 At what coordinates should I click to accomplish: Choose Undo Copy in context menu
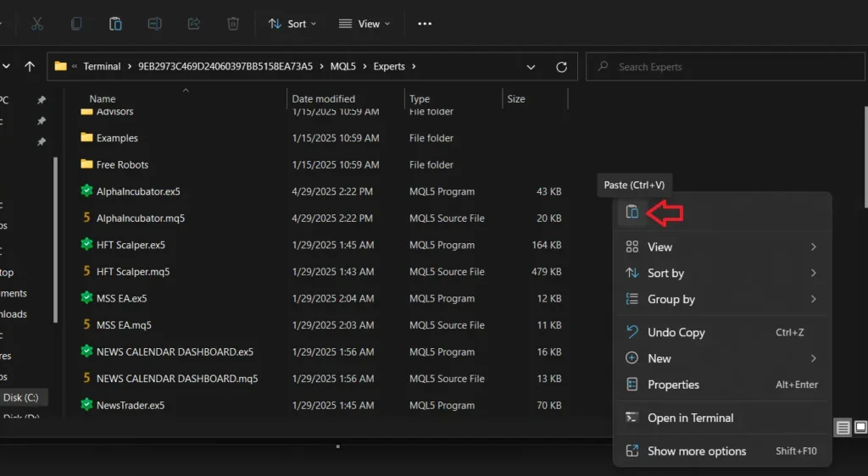click(722, 332)
